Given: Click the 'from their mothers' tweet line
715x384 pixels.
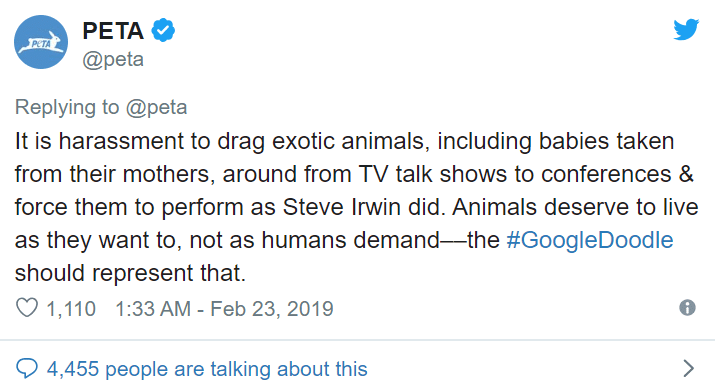Looking at the screenshot, I should pyautogui.click(x=354, y=174).
